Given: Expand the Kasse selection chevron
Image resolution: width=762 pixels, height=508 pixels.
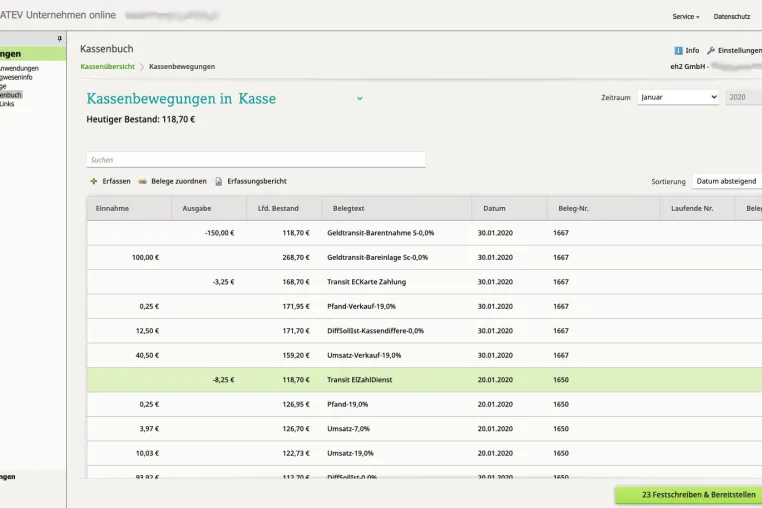Looking at the screenshot, I should (360, 98).
